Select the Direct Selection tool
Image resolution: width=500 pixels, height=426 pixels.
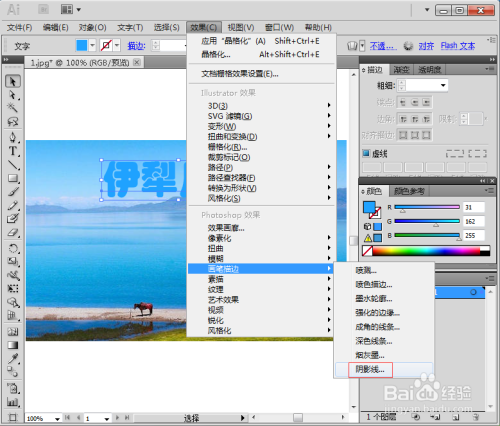13,95
